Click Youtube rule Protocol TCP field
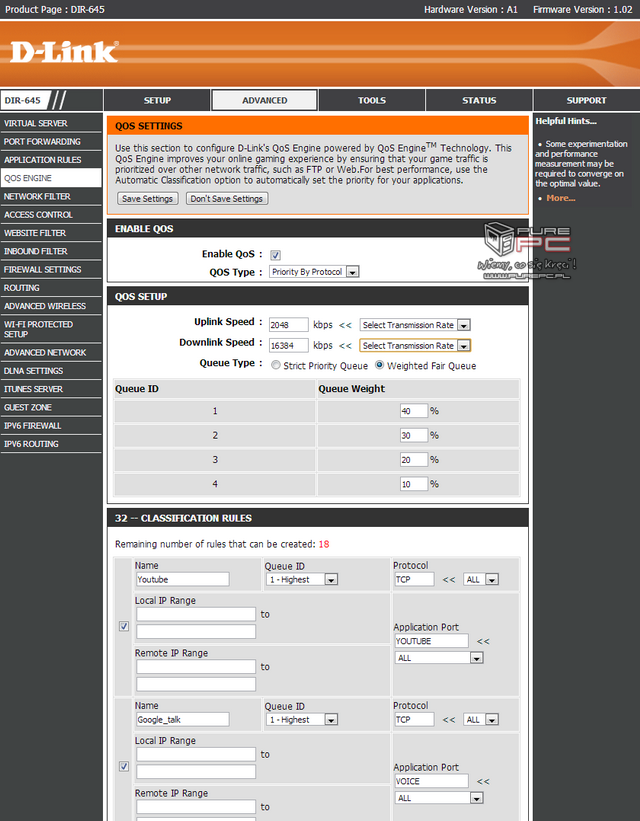 (x=414, y=579)
